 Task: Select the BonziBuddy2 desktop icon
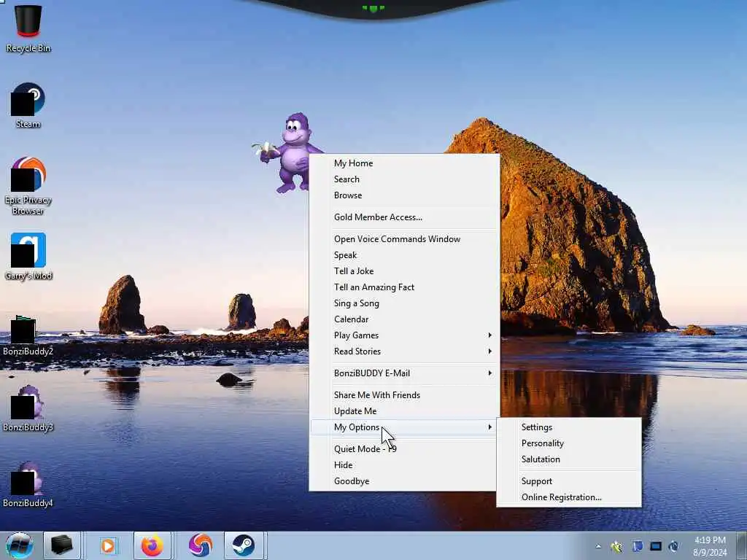pyautogui.click(x=28, y=335)
